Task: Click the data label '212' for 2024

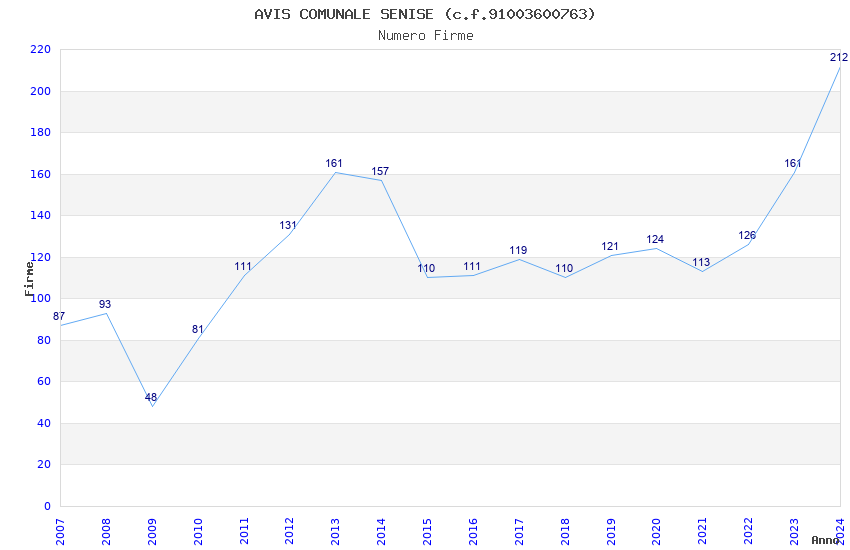Action: [839, 57]
